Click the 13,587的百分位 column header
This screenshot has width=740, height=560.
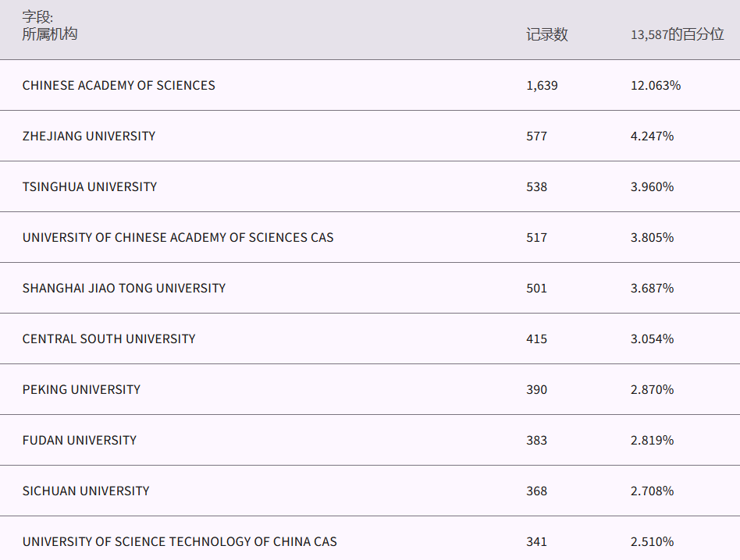[x=677, y=34]
